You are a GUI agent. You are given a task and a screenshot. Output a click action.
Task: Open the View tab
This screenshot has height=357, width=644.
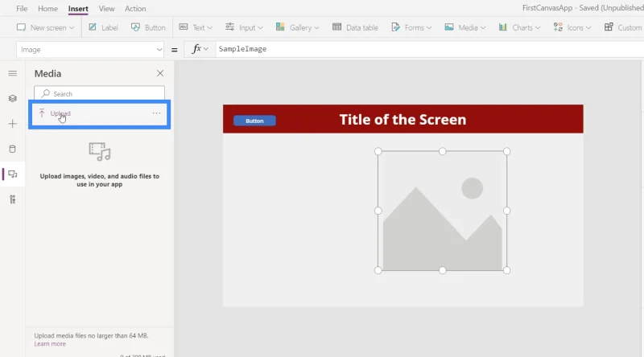pos(106,9)
